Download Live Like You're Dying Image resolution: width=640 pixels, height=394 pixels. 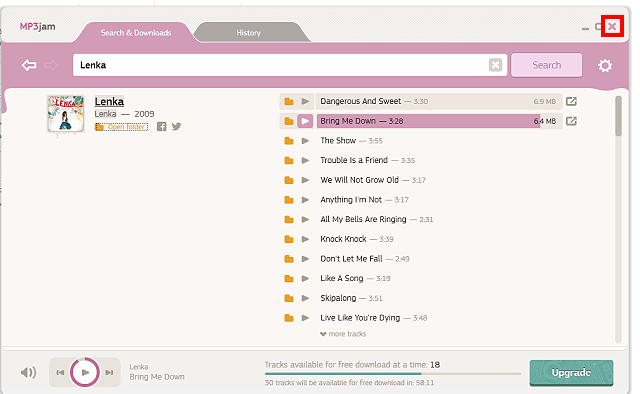coord(289,318)
